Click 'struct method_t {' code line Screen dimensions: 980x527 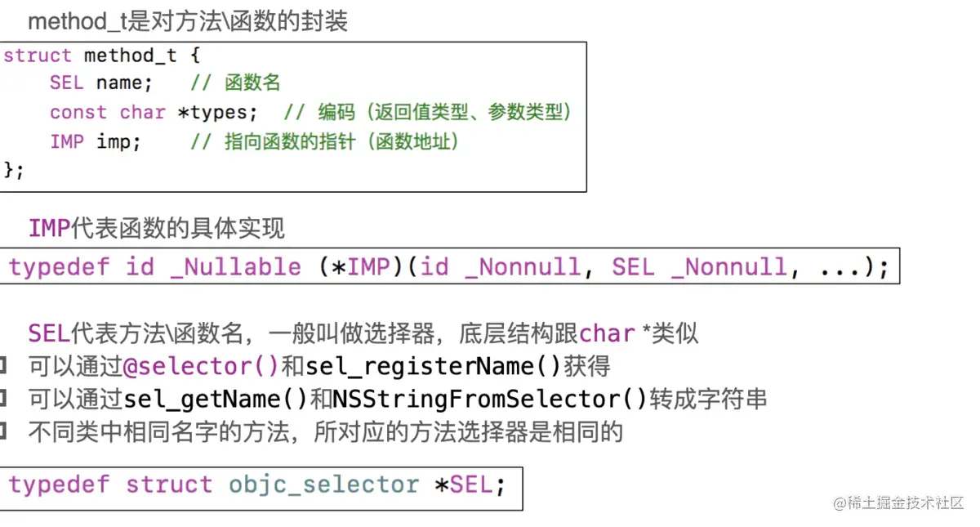tap(102, 56)
